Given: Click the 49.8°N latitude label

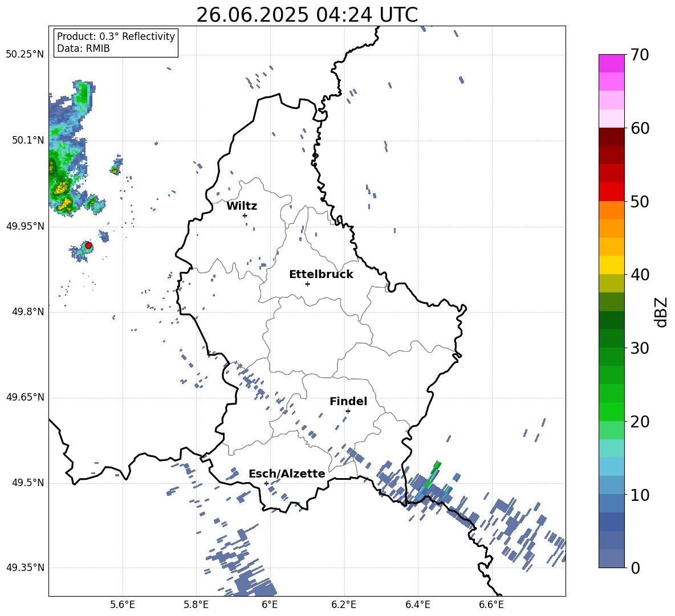Looking at the screenshot, I should click(x=28, y=312).
